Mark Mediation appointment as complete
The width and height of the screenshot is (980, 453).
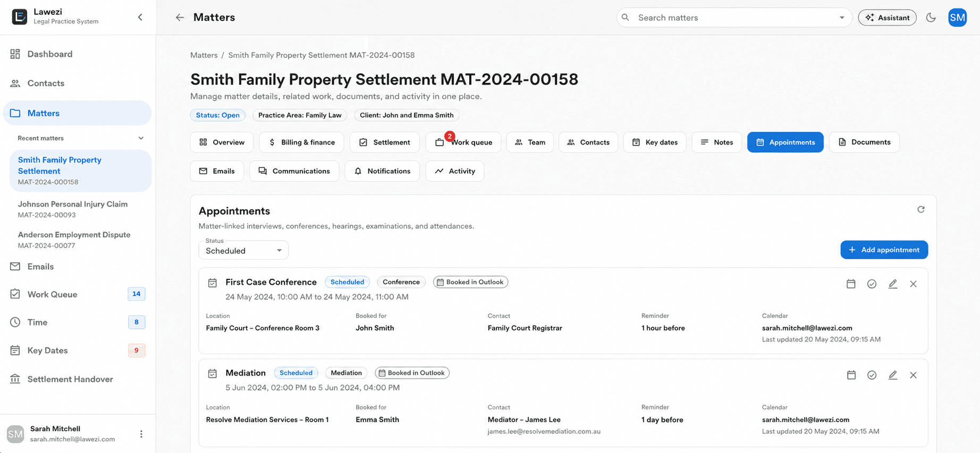click(x=872, y=375)
